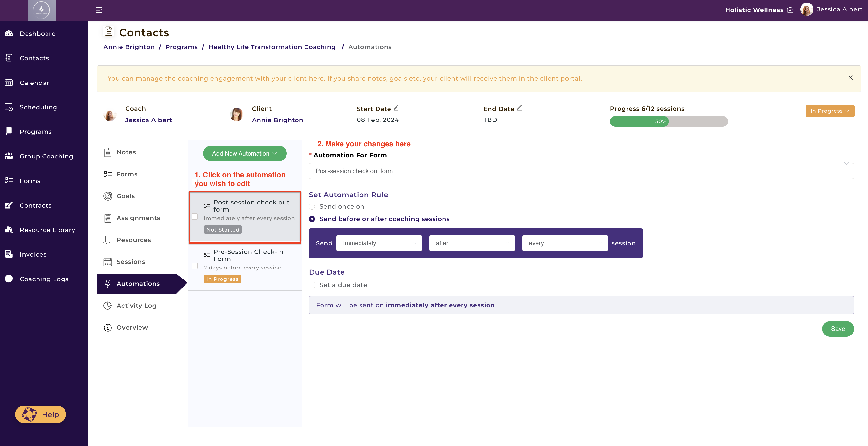Image resolution: width=868 pixels, height=446 pixels.
Task: Click the Invoices icon in sidebar
Action: pyautogui.click(x=9, y=254)
